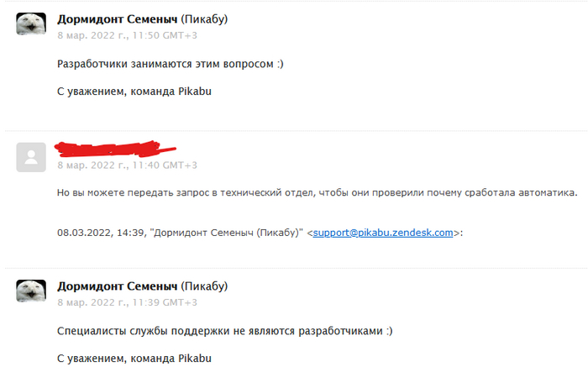This screenshot has height=388, width=588.
Task: Click the timestamp 8 мар. 2022 г., 11:40 GMT+3
Action: pos(127,165)
